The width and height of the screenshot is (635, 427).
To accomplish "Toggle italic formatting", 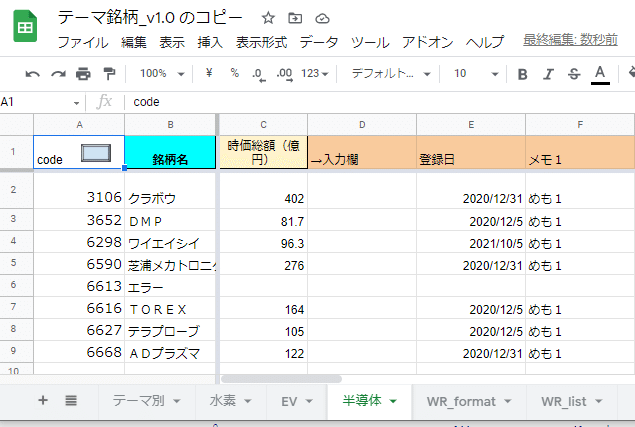I will (x=548, y=74).
